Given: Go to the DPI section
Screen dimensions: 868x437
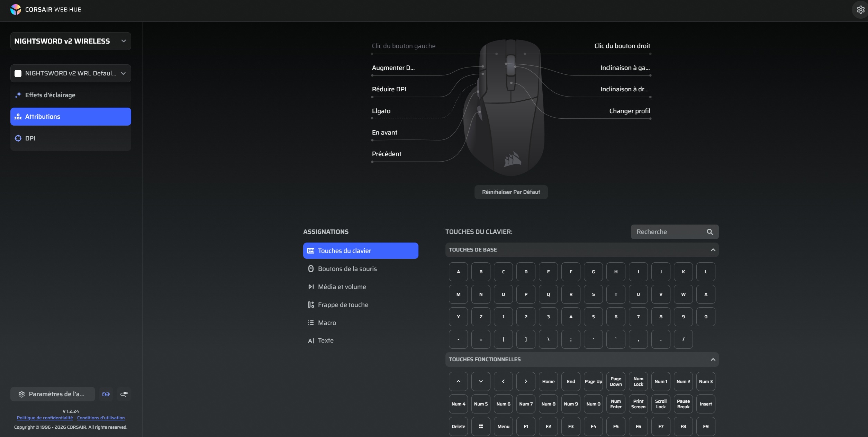Looking at the screenshot, I should click(x=71, y=138).
